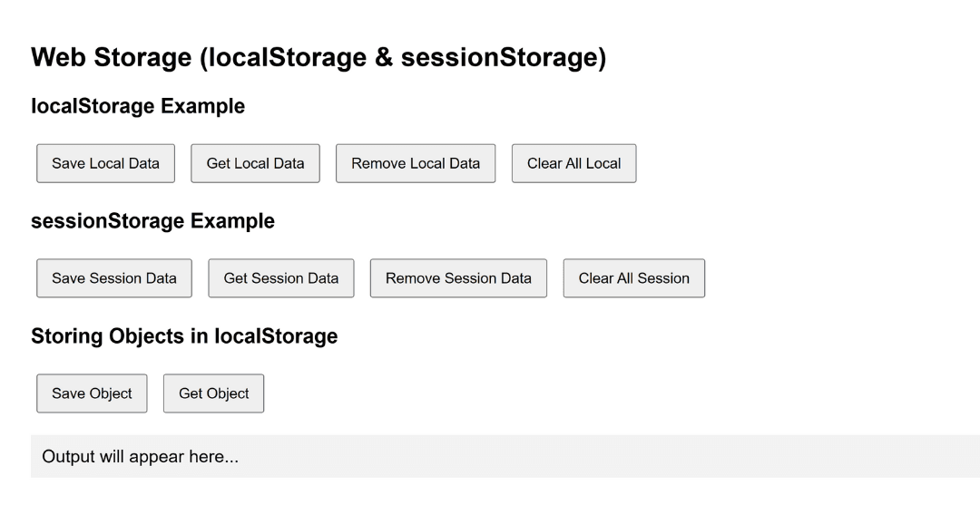Hit the Clear All Local button
This screenshot has height=524, width=980.
pyautogui.click(x=573, y=163)
